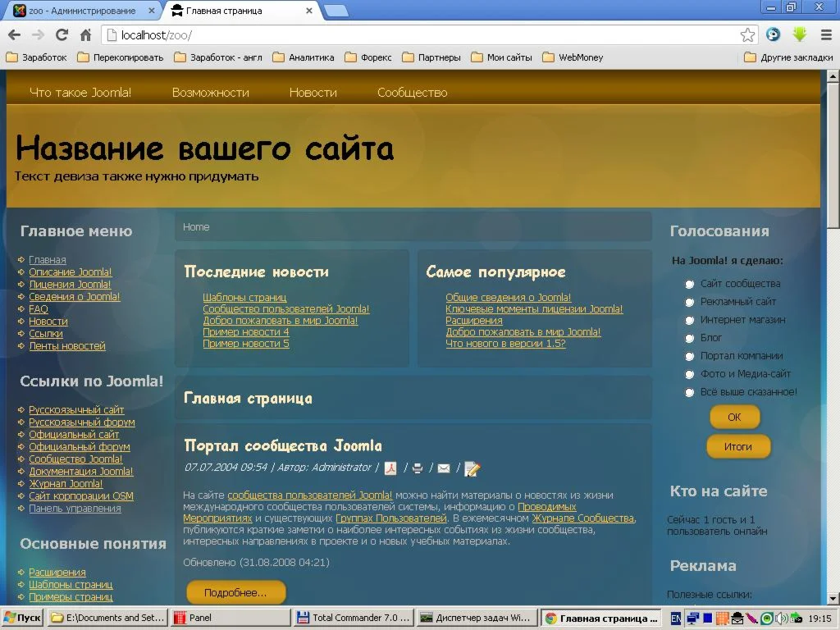
Task: Open the 'Мои сайты' bookmark folder
Action: click(502, 57)
